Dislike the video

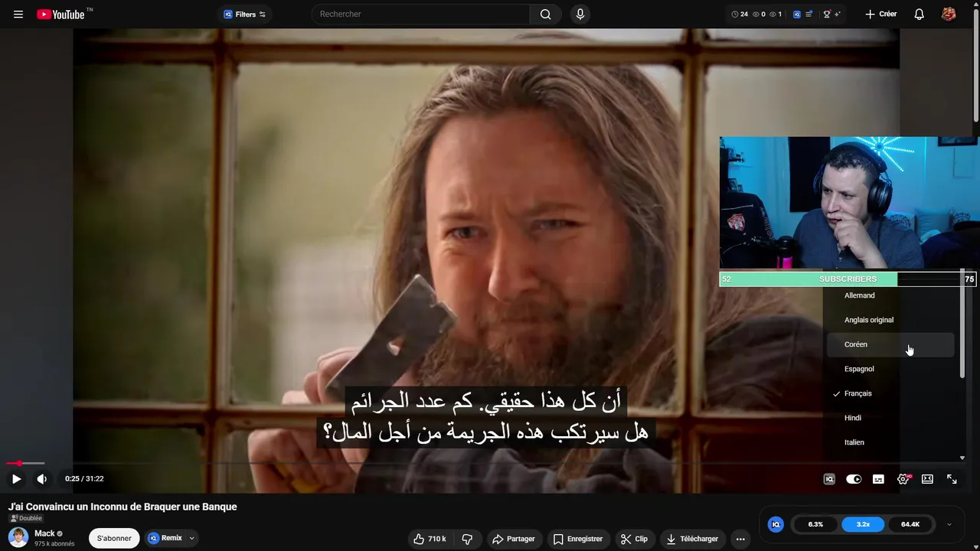point(467,539)
